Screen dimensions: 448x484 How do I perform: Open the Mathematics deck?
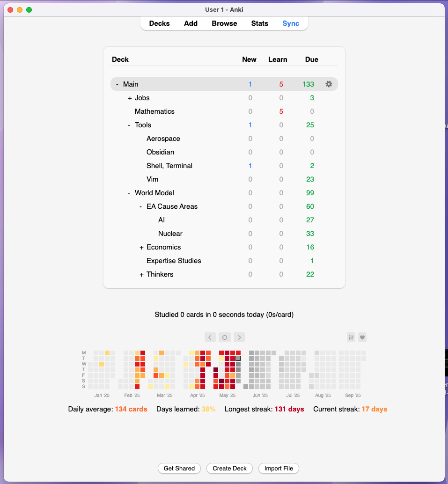[154, 111]
